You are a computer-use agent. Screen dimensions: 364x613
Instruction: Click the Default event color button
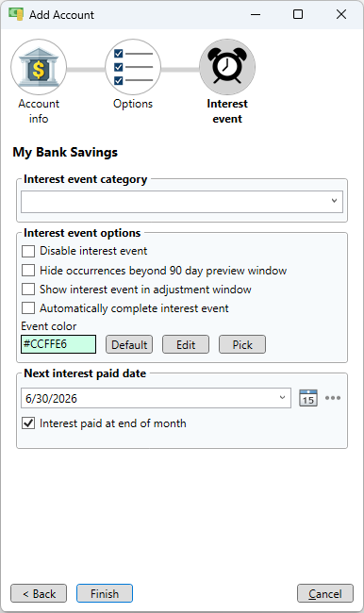pyautogui.click(x=129, y=344)
